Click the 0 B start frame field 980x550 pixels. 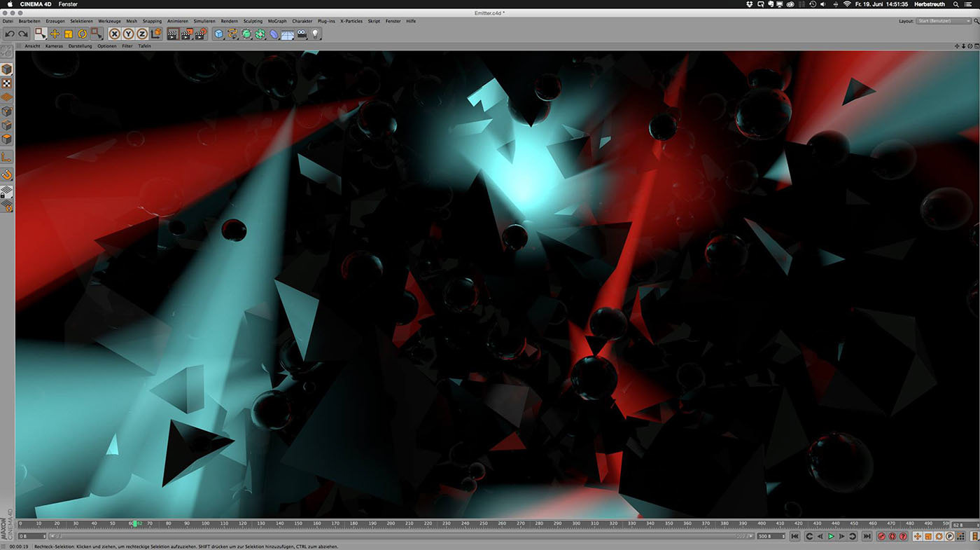pos(33,536)
